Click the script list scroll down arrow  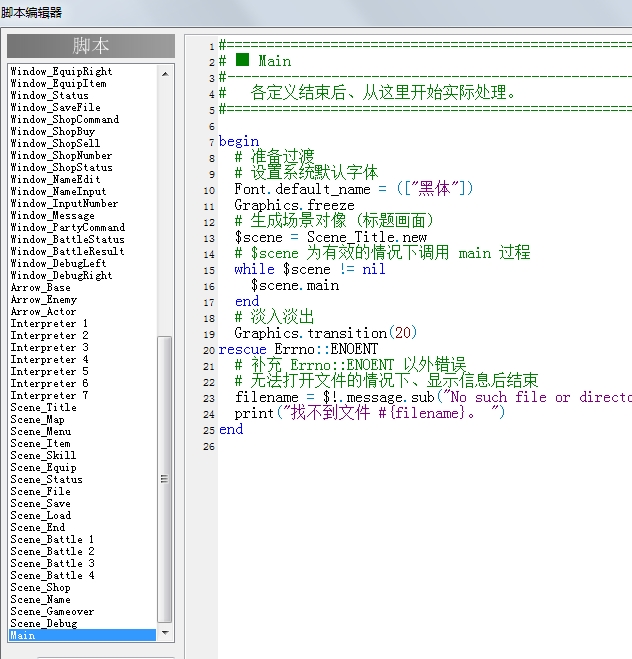coord(165,633)
